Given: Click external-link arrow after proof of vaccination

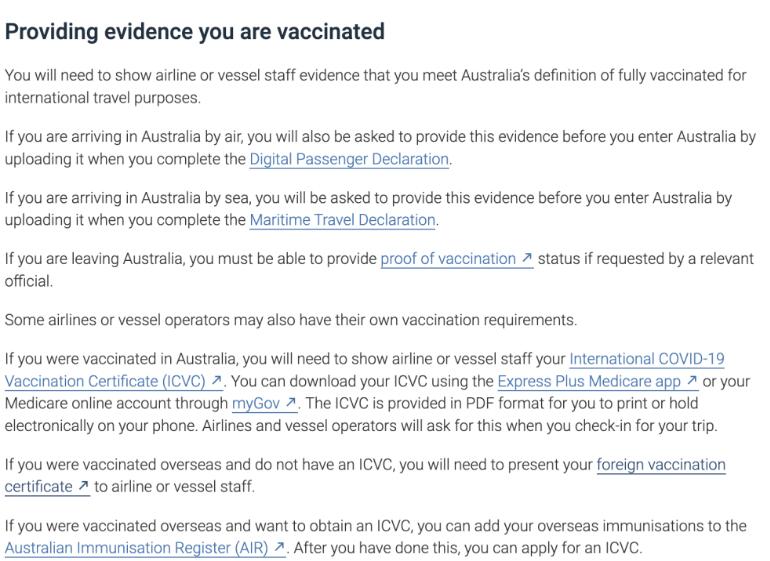Looking at the screenshot, I should point(527,259).
